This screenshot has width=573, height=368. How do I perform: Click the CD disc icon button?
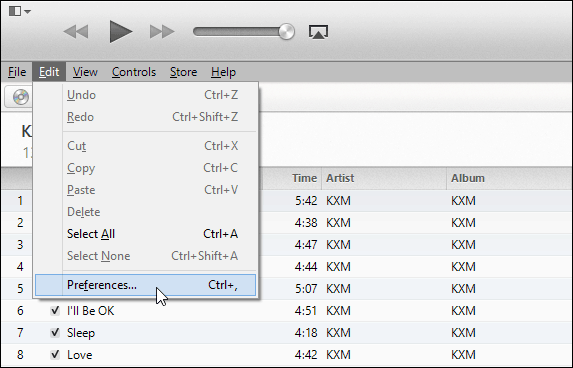20,97
